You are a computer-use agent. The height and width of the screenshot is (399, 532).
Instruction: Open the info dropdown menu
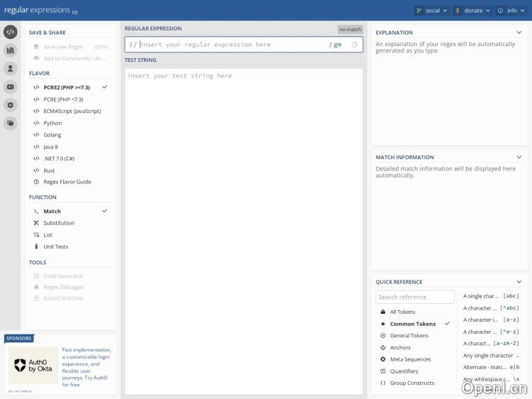(511, 11)
